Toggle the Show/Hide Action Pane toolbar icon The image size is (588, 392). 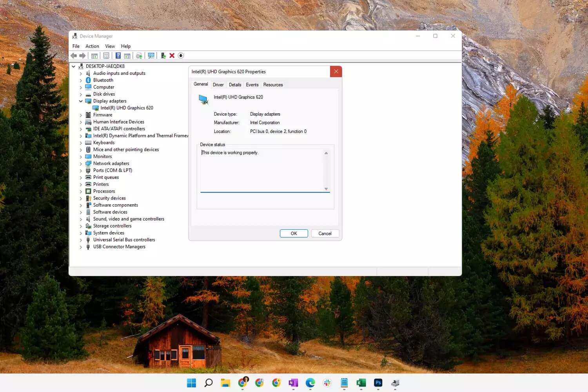(127, 56)
